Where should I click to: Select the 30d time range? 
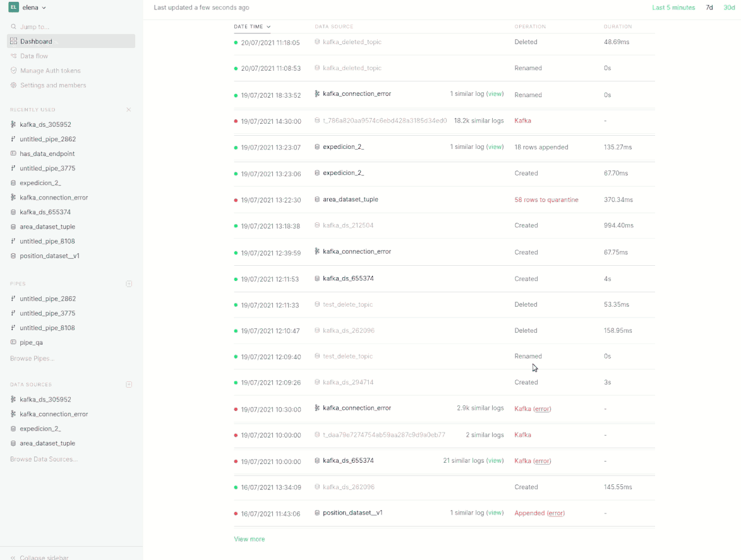[729, 8]
